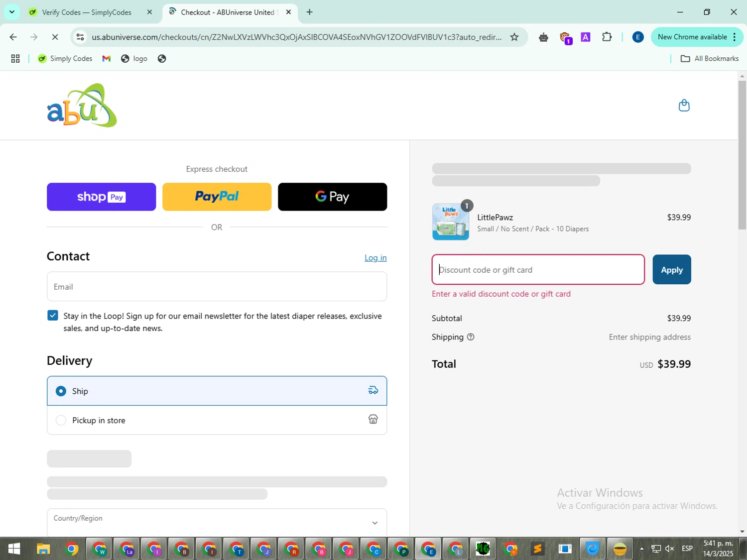Focus the Email input field

(217, 286)
